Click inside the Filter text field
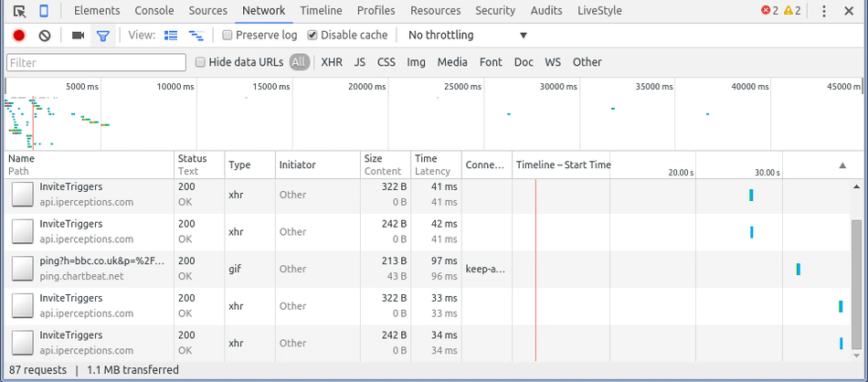The height and width of the screenshot is (382, 868). tap(96, 63)
